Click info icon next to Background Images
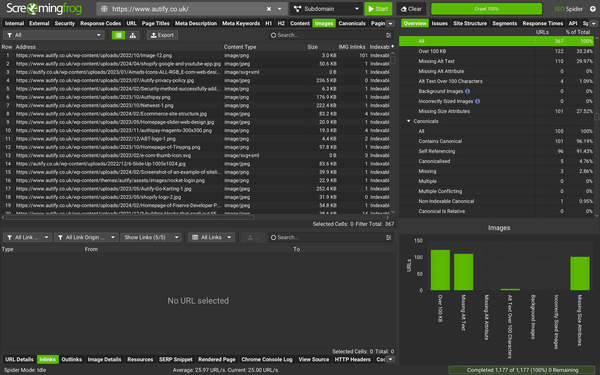This screenshot has width=600, height=375. coord(467,91)
